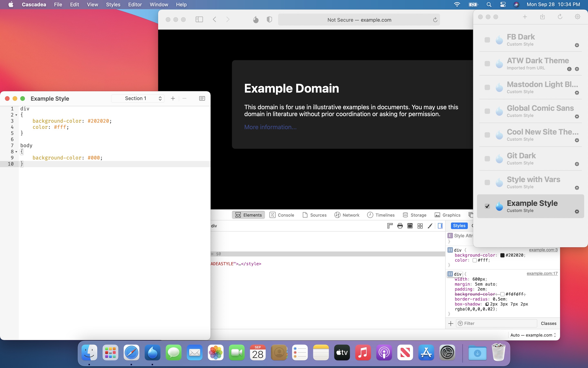Open settings gear for Mastodon Light style
Image resolution: width=588 pixels, height=368 pixels.
(x=577, y=93)
